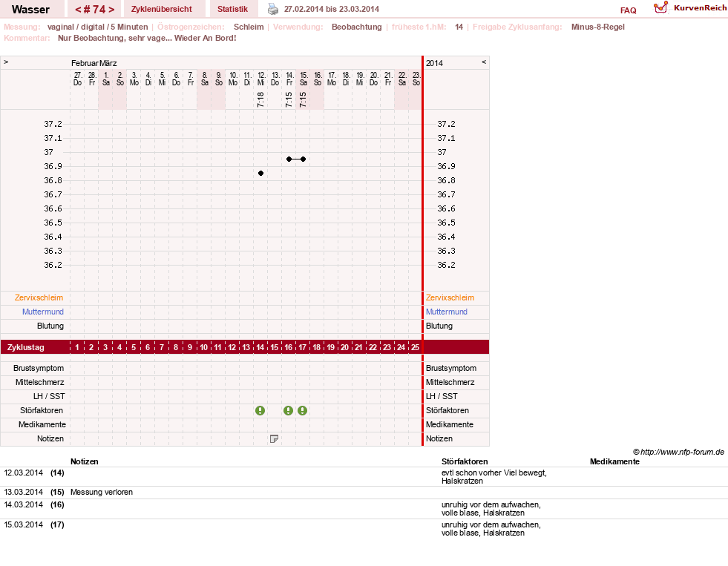The image size is (728, 566).
Task: Select temperature point on 12 March
Action: pos(261,173)
